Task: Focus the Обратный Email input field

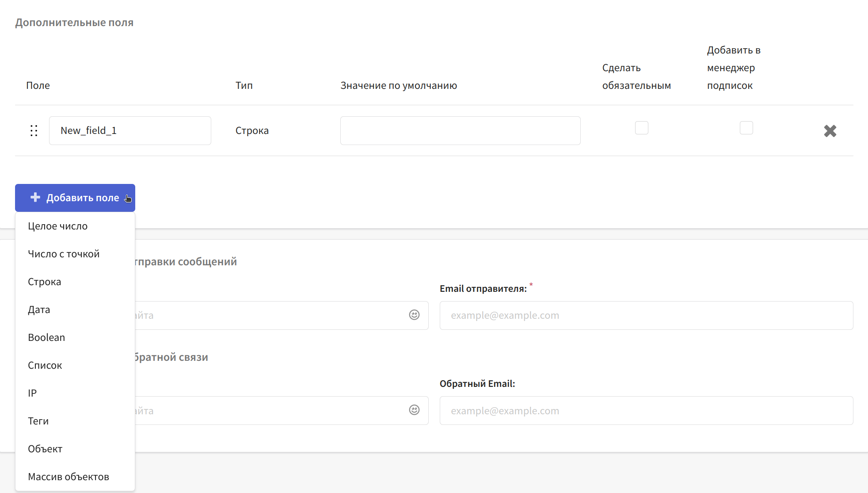Action: tap(646, 410)
